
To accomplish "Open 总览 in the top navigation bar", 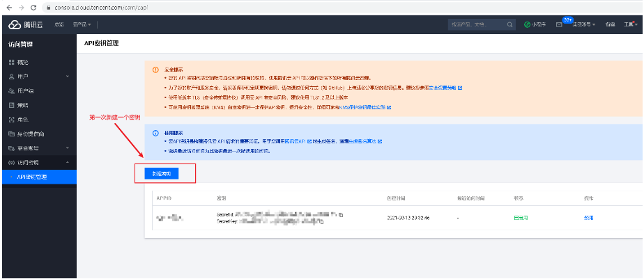I will (59, 24).
